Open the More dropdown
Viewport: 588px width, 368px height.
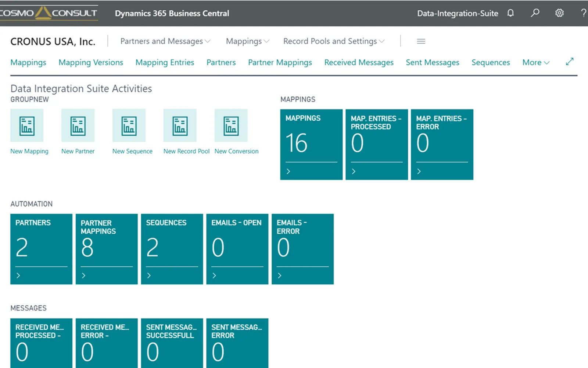(x=536, y=63)
